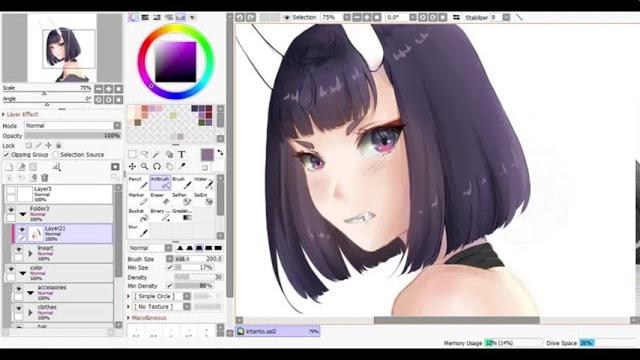640x360 pixels.
Task: Hide the clothes folder
Action: (x=19, y=308)
